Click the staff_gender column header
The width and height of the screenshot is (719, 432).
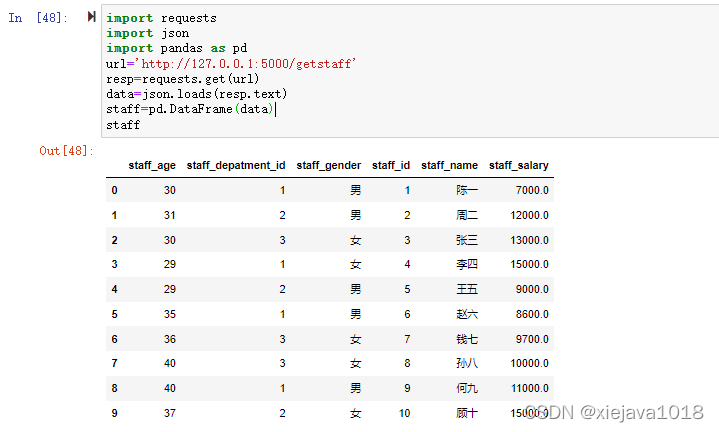click(x=328, y=166)
